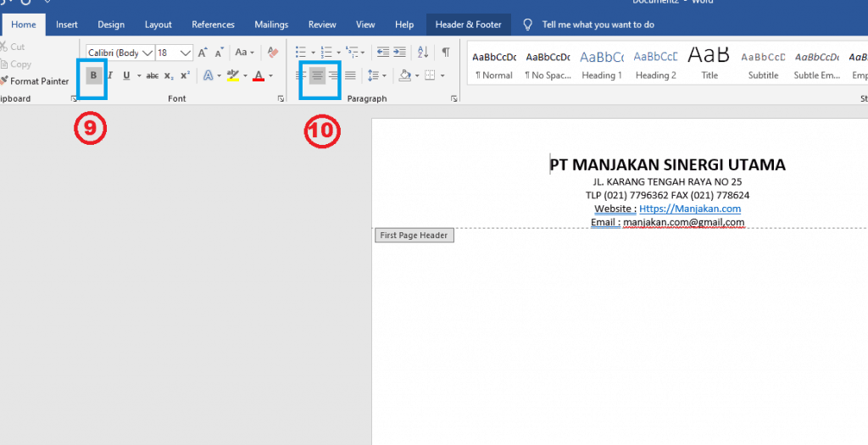Apply the Title style

tap(709, 64)
